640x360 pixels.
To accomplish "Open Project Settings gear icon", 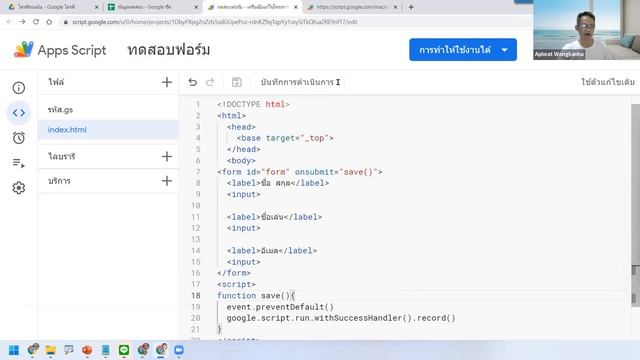I will coord(19,188).
